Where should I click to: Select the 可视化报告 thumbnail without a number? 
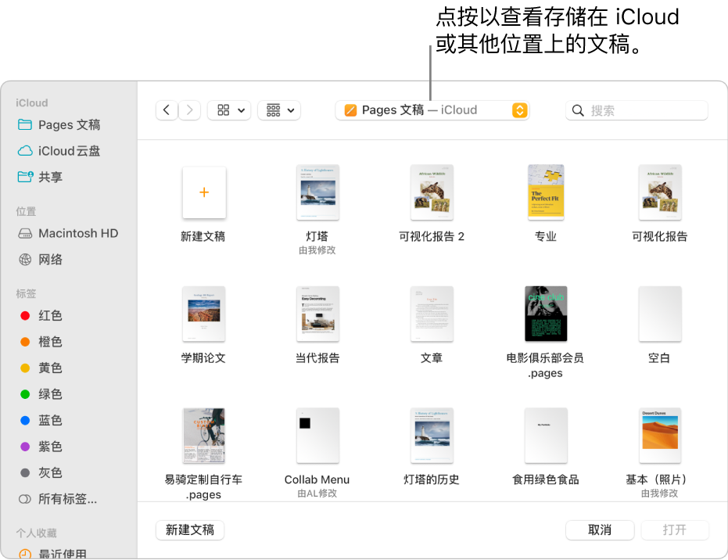[660, 192]
